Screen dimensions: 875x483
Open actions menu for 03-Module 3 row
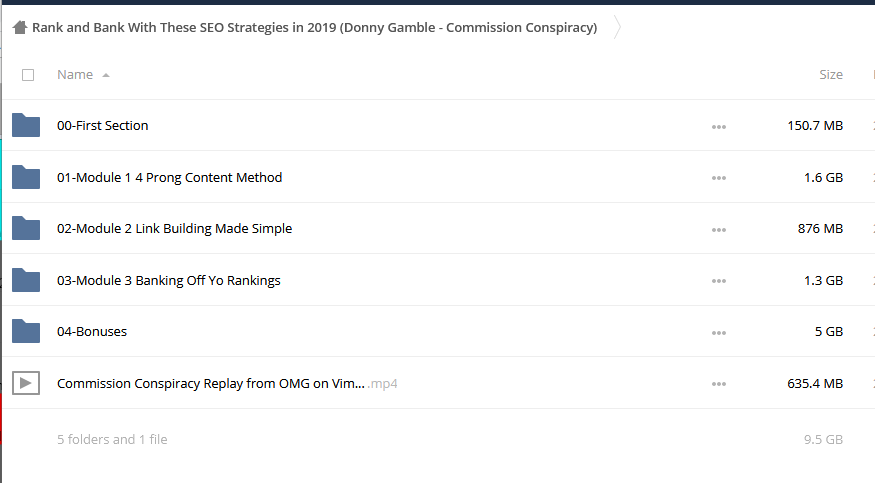pos(719,281)
